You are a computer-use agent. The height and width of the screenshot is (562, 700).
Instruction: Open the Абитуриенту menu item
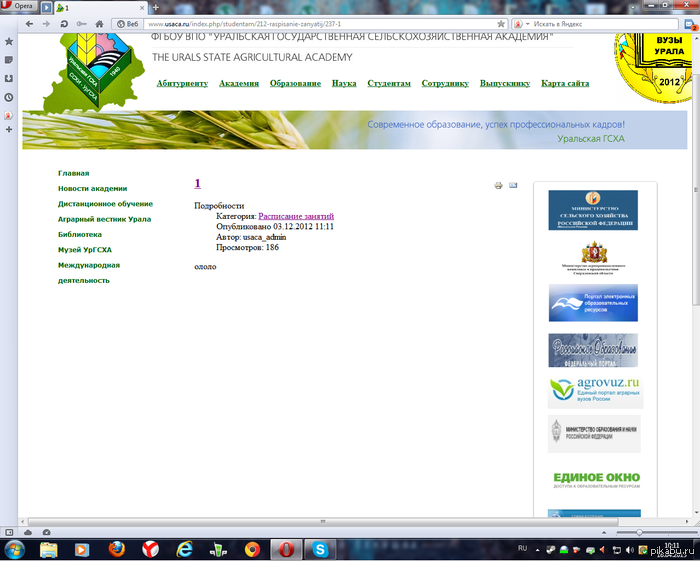click(182, 84)
